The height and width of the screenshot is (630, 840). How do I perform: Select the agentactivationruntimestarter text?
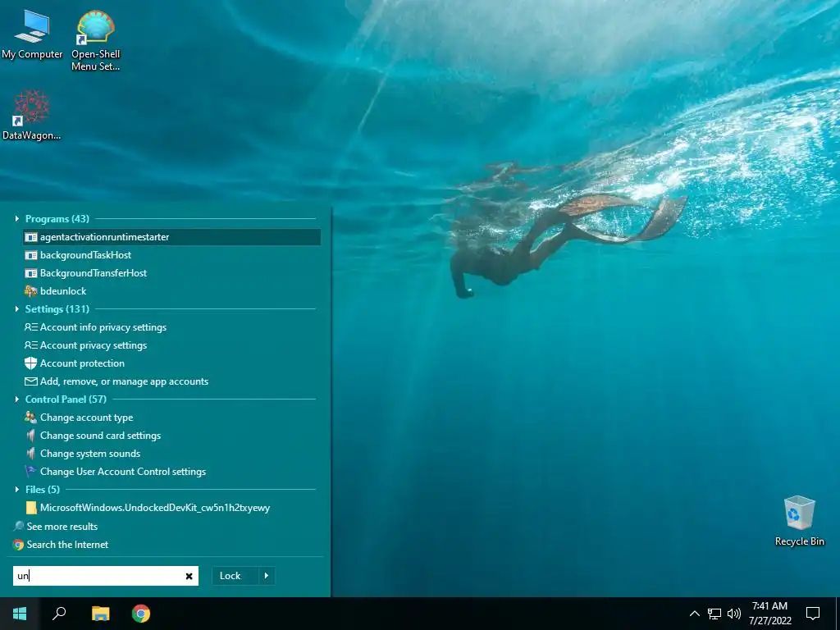point(104,237)
